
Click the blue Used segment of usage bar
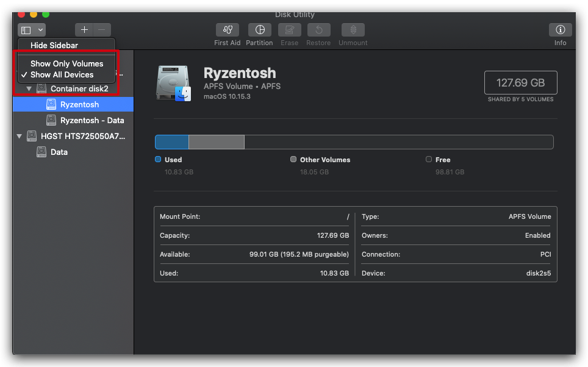[172, 142]
